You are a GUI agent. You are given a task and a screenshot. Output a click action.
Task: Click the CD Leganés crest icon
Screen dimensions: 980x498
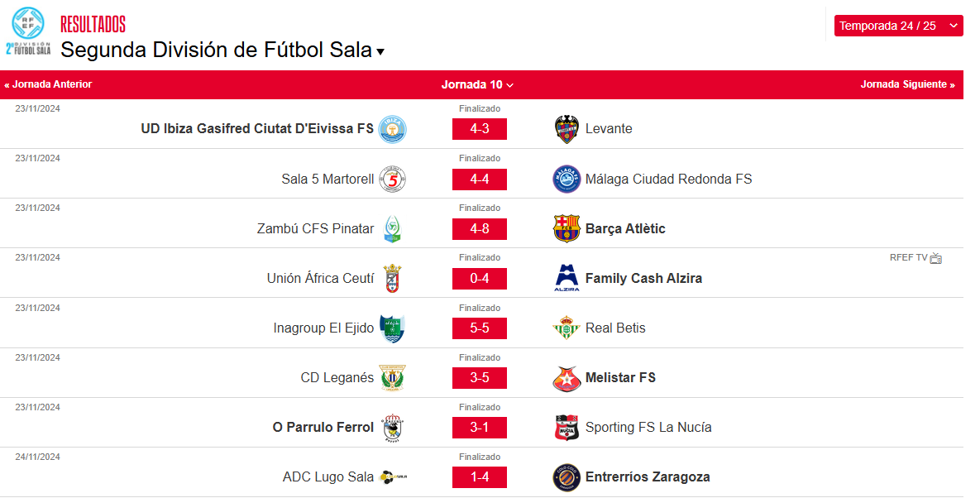tap(392, 378)
